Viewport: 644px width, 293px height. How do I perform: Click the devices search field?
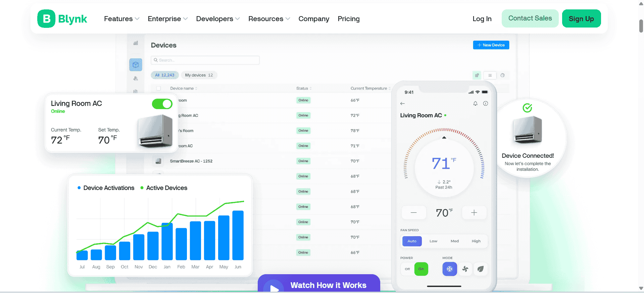[205, 60]
